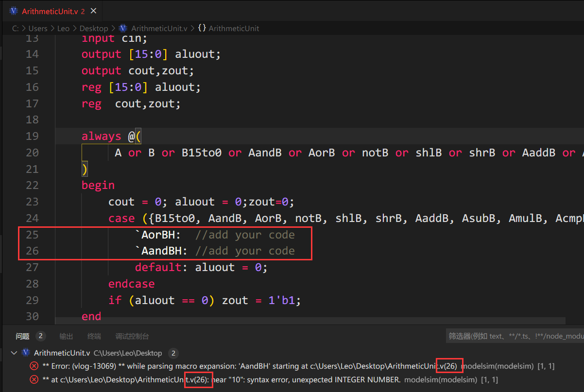584x392 pixels.
Task: Switch to the 输出 output panel tab
Action: (66, 336)
